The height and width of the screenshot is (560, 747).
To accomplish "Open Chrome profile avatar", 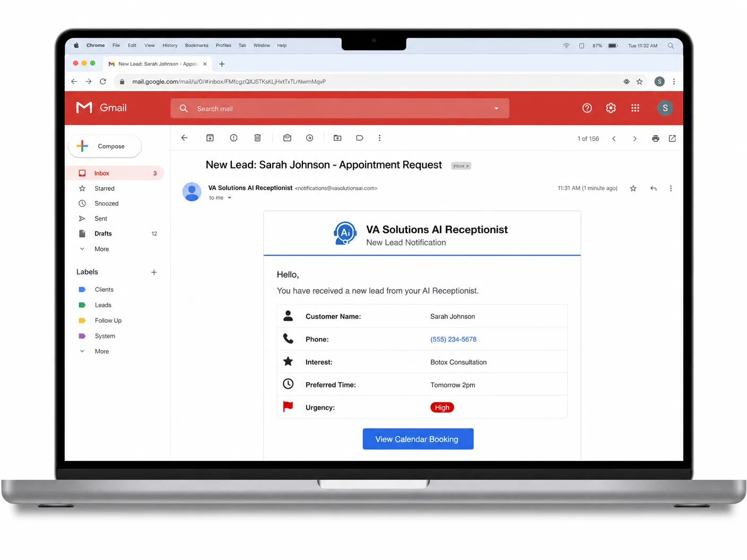I will tap(659, 82).
